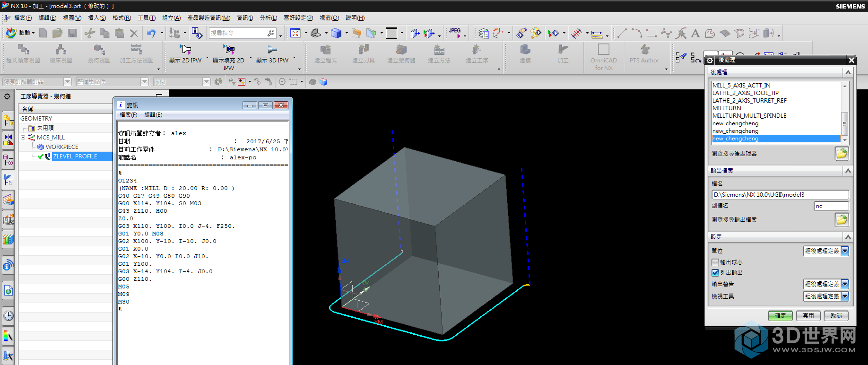The image size is (868, 365).
Task: Click the Cancel button
Action: coord(836,315)
